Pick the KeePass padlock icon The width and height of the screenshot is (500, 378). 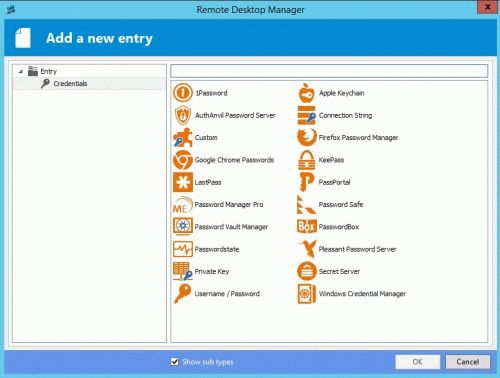click(x=306, y=160)
